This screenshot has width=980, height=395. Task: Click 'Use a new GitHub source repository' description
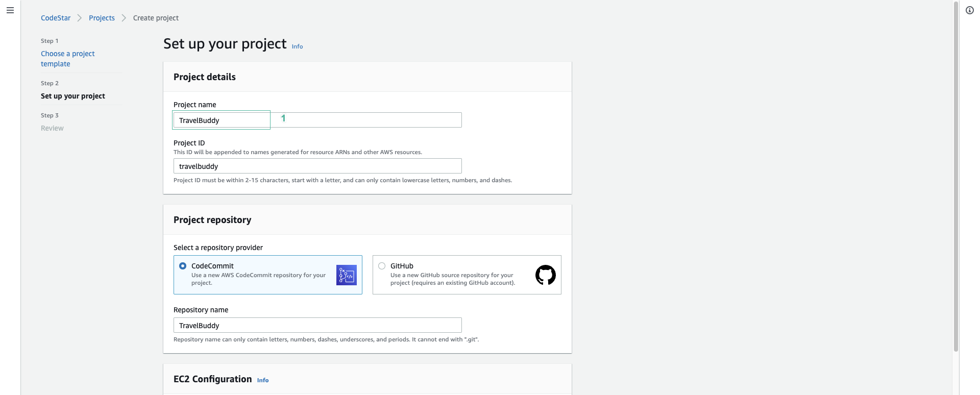(x=453, y=279)
